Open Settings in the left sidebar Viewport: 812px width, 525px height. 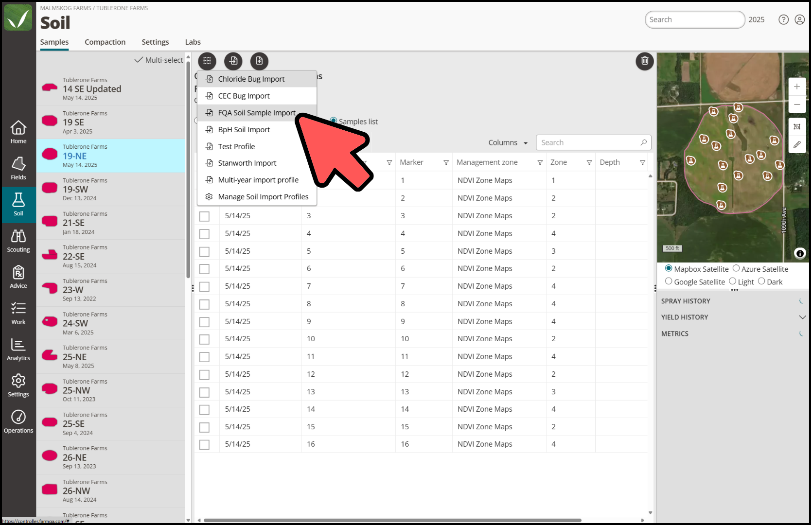click(x=18, y=386)
